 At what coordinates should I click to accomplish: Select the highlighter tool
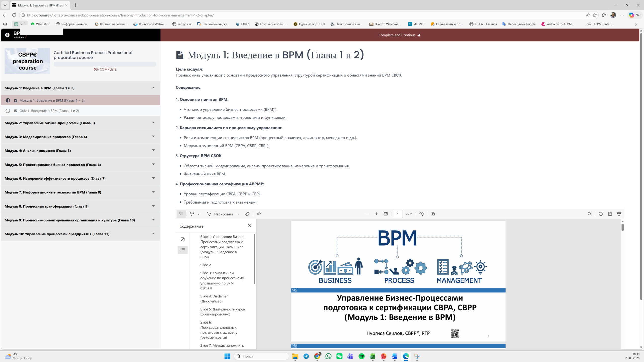[192, 214]
